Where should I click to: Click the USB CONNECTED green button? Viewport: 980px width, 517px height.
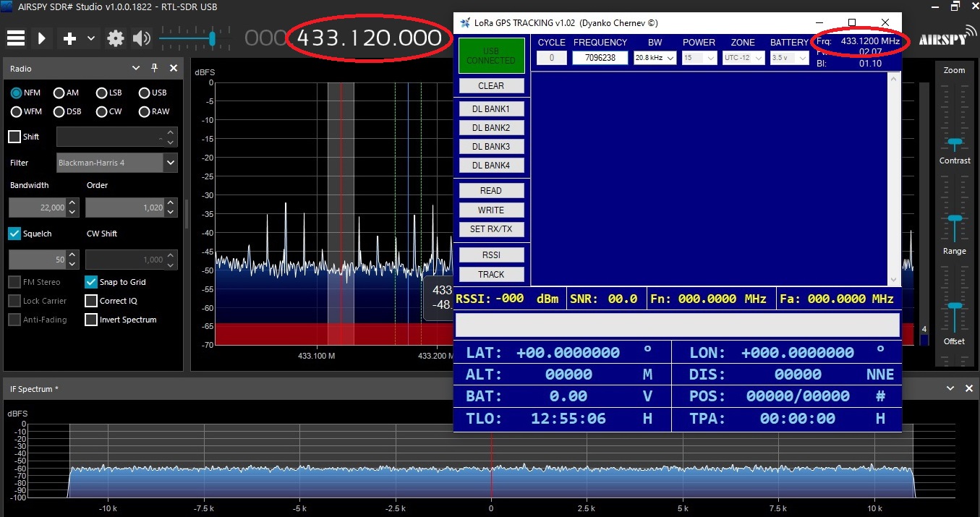[491, 56]
